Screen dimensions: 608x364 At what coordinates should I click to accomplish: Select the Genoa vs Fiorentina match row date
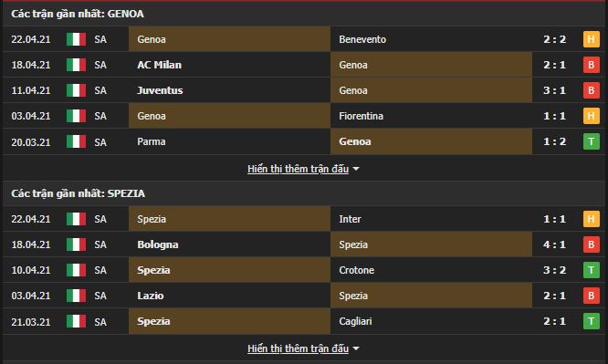31,116
